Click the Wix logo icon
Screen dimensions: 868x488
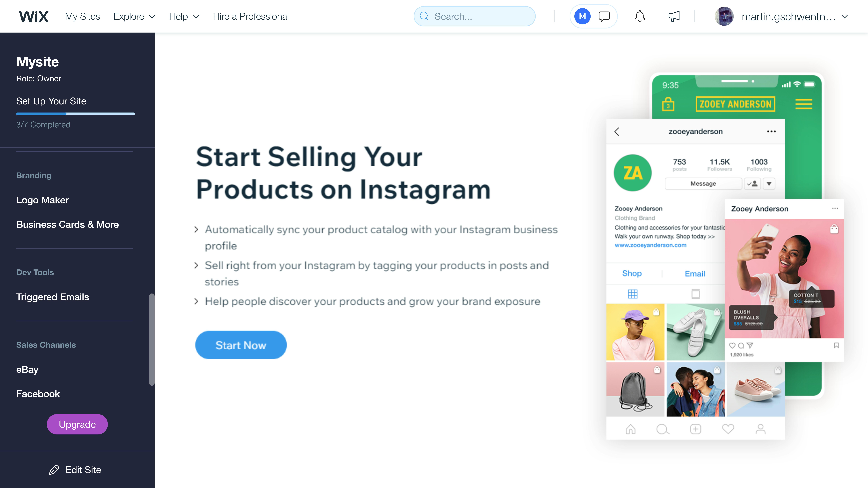[33, 16]
